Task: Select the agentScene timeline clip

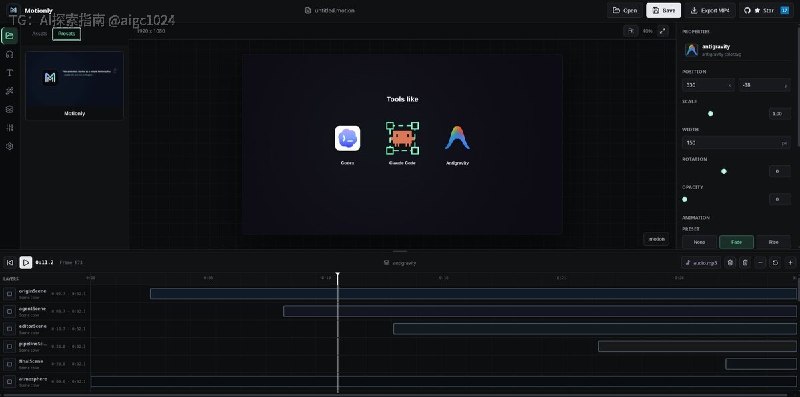Action: click(540, 311)
